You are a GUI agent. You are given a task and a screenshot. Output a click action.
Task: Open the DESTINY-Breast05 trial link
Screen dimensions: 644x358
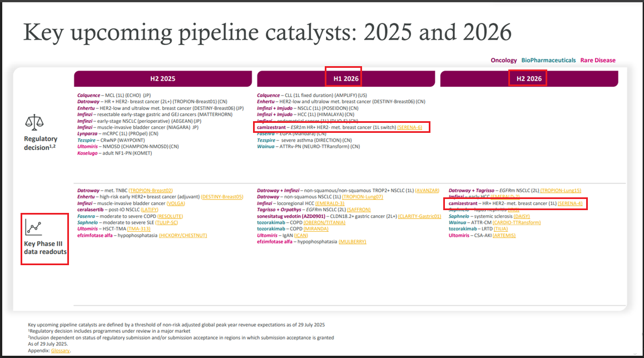pos(222,197)
